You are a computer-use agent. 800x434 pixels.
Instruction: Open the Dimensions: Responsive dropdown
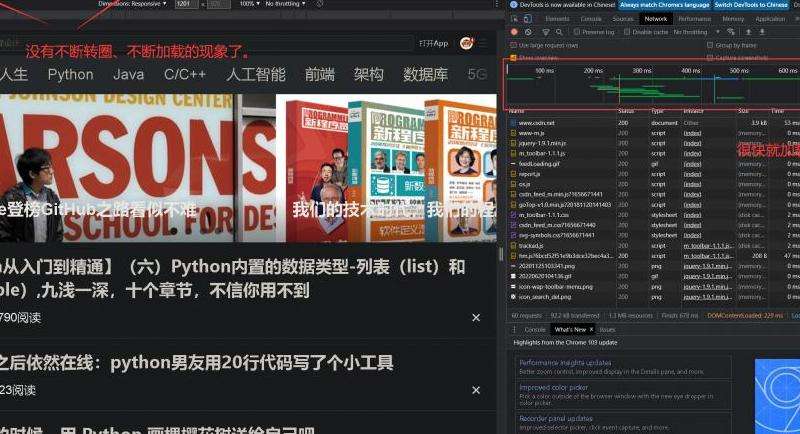(133, 4)
